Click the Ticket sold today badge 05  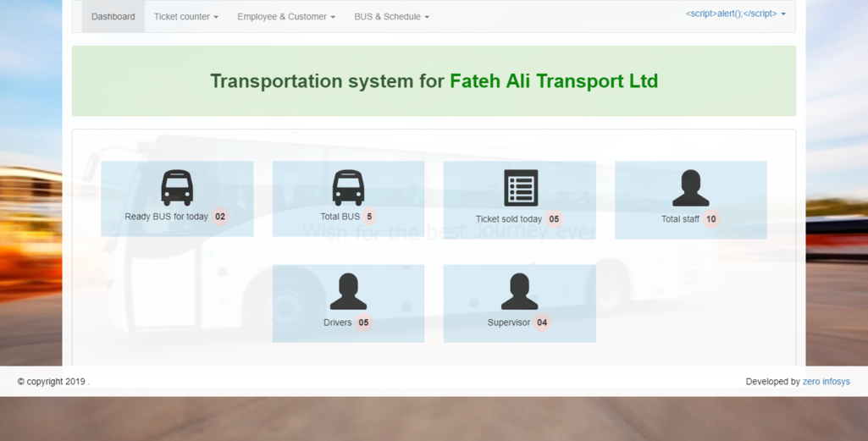554,219
